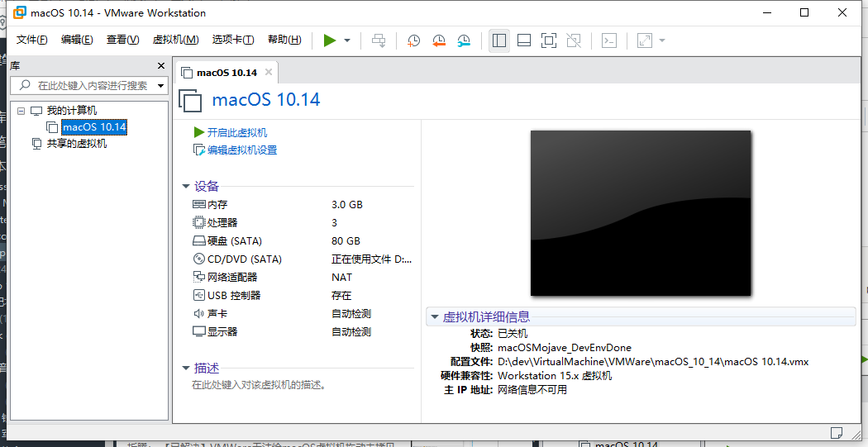Click the message log icon in status bar
Screen dimensions: 868x447
[837, 432]
